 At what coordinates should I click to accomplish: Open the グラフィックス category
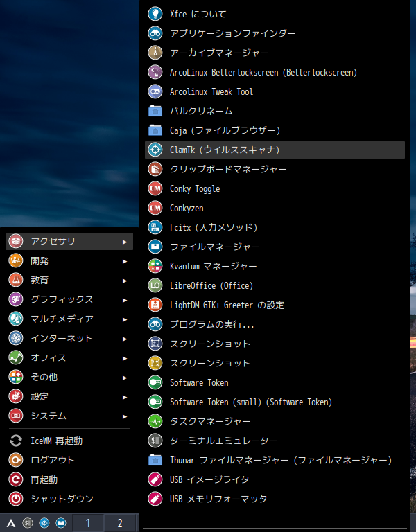tap(69, 299)
